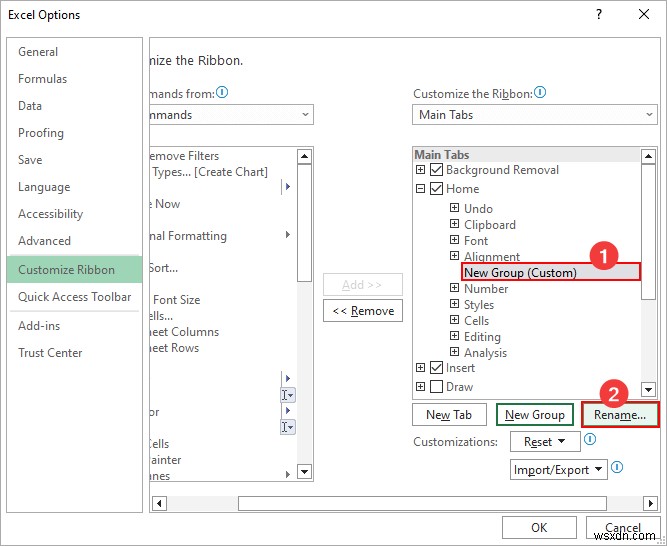Click the Remove button
The width and height of the screenshot is (667, 546).
(x=363, y=311)
